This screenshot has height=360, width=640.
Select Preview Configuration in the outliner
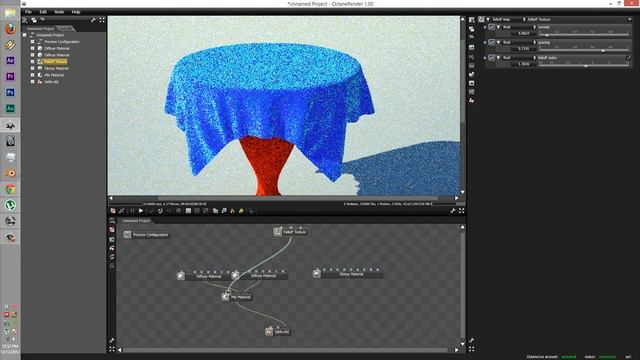[x=62, y=42]
